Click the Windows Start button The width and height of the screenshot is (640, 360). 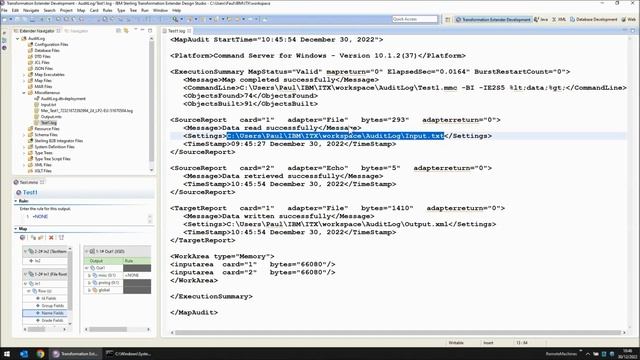(x=7, y=354)
